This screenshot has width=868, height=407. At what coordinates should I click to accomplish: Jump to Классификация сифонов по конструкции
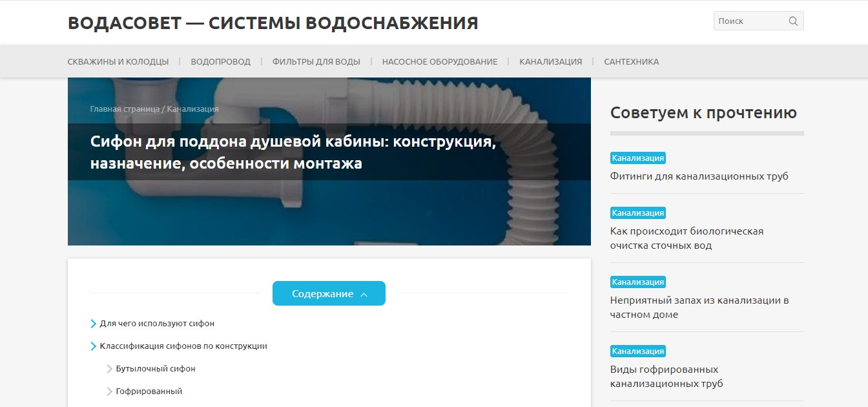click(183, 346)
